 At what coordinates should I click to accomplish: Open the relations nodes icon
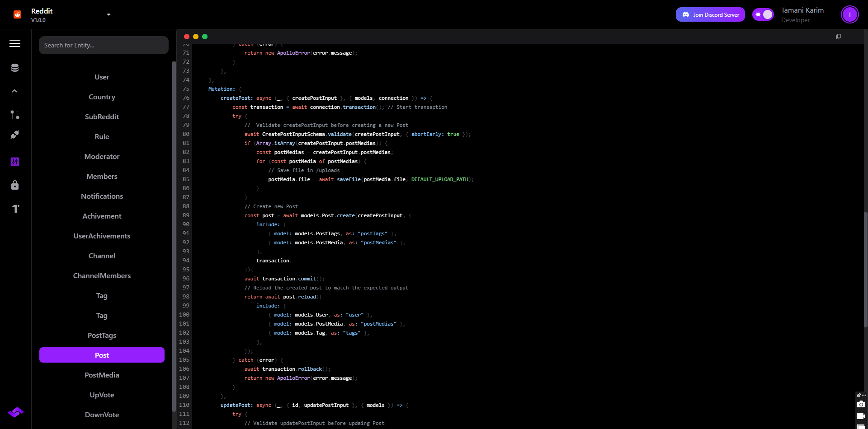15,115
